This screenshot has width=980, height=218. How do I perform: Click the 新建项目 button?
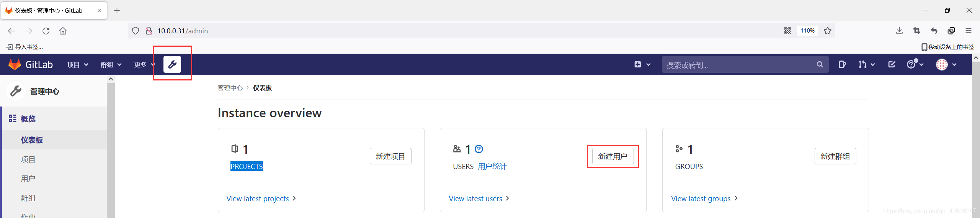[390, 156]
